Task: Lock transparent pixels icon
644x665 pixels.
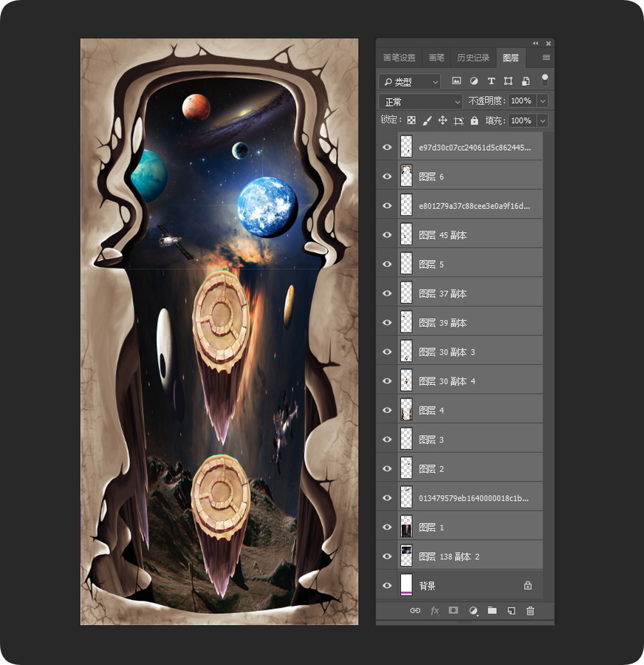Action: (x=411, y=120)
